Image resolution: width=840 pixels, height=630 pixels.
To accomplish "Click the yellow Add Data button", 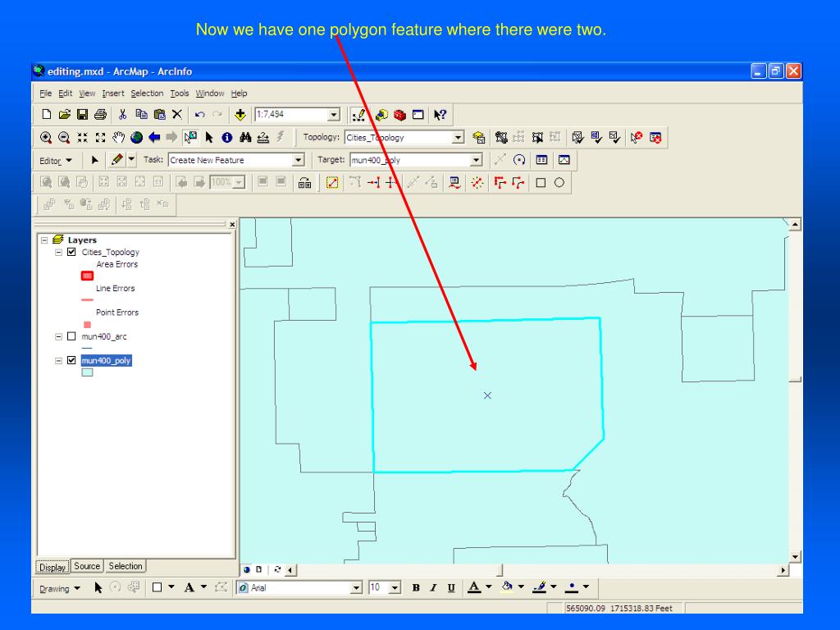I will (240, 115).
